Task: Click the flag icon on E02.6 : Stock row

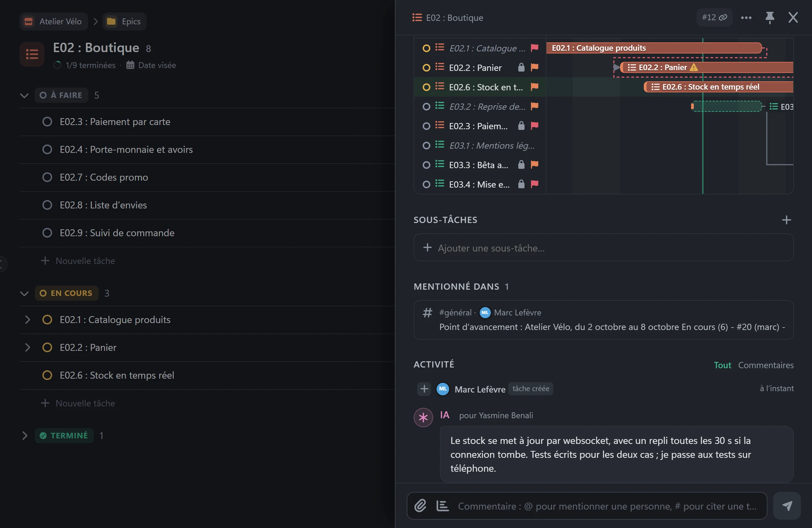Action: coord(534,87)
